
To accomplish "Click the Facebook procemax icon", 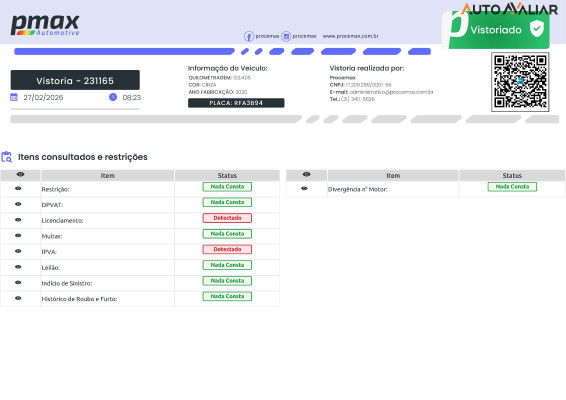I will coord(249,36).
